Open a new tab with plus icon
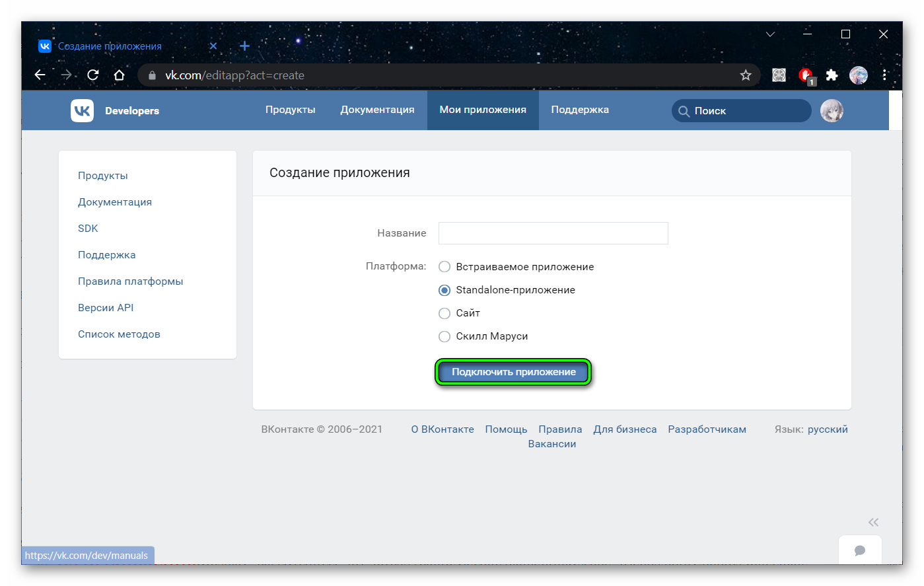This screenshot has height=586, width=924. (244, 46)
